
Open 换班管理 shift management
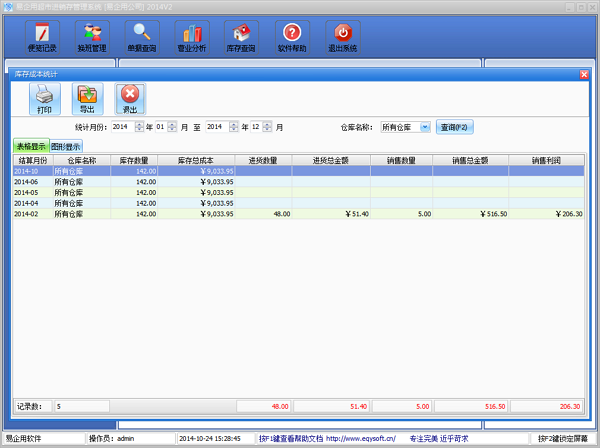tap(92, 37)
